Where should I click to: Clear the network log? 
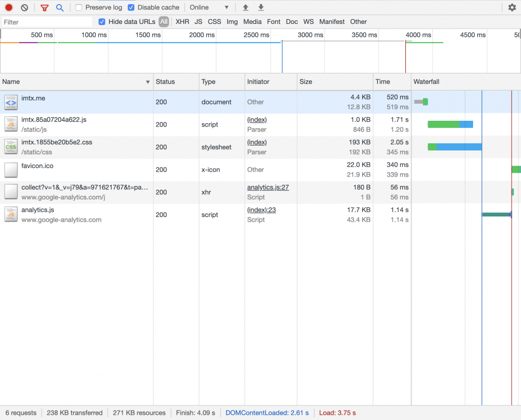pyautogui.click(x=24, y=8)
